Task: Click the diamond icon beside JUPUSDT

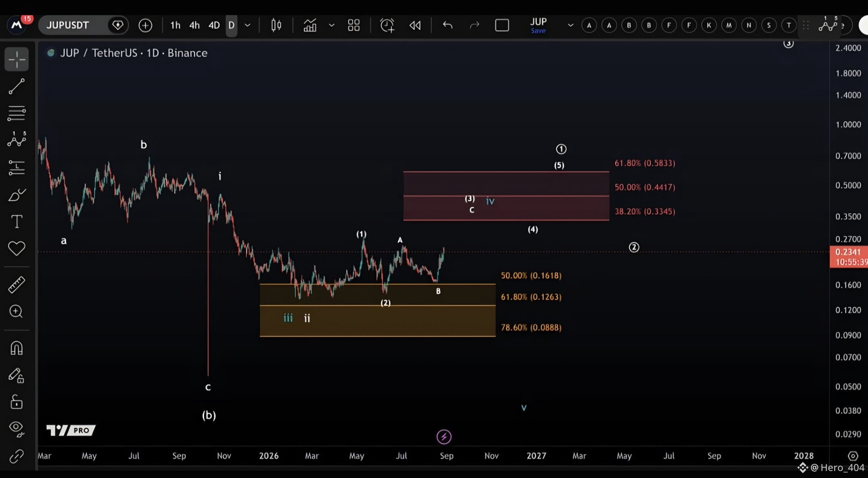Action: point(118,25)
